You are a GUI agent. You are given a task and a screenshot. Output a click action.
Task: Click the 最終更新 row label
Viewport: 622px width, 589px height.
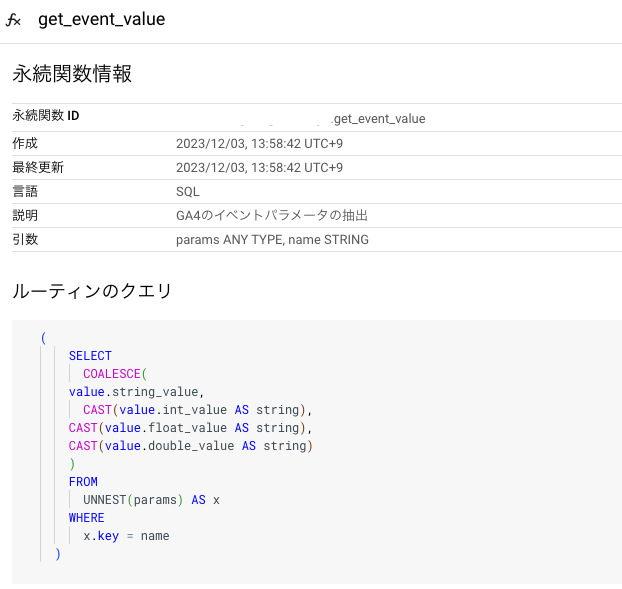click(x=38, y=167)
